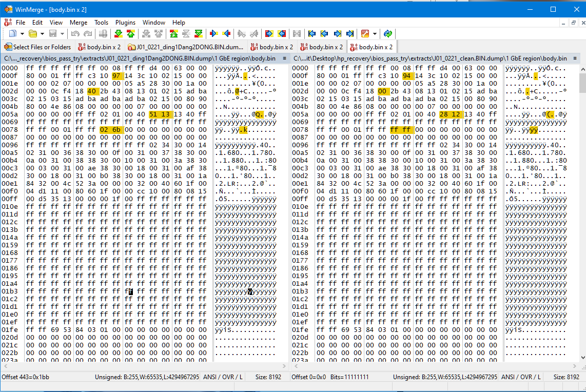Image resolution: width=586 pixels, height=392 pixels.
Task: Select highlighted byte 6b in left pane
Action: coord(116,130)
